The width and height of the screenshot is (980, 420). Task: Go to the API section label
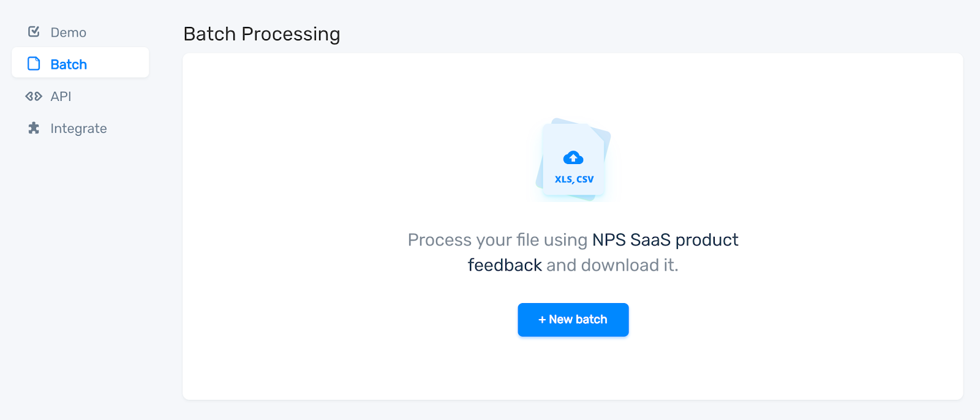tap(61, 96)
